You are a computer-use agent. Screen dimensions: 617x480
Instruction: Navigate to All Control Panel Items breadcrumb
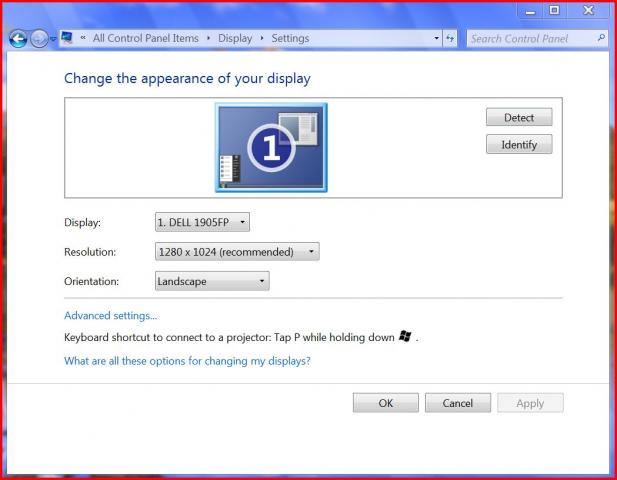(146, 39)
